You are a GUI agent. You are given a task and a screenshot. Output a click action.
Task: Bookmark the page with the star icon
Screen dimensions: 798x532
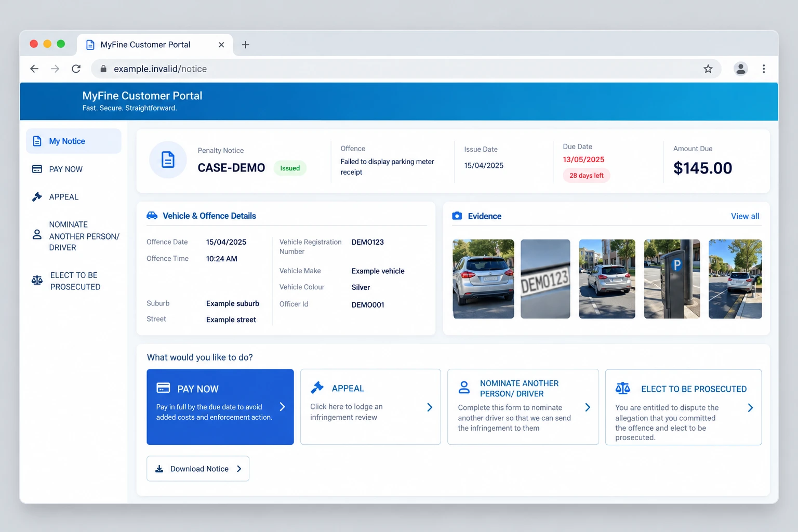pos(708,69)
